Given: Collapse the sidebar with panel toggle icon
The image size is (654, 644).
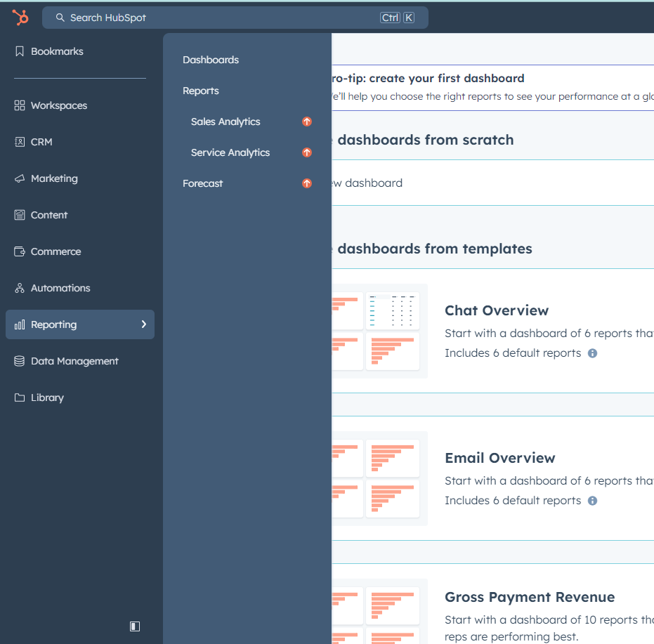Looking at the screenshot, I should pyautogui.click(x=135, y=626).
